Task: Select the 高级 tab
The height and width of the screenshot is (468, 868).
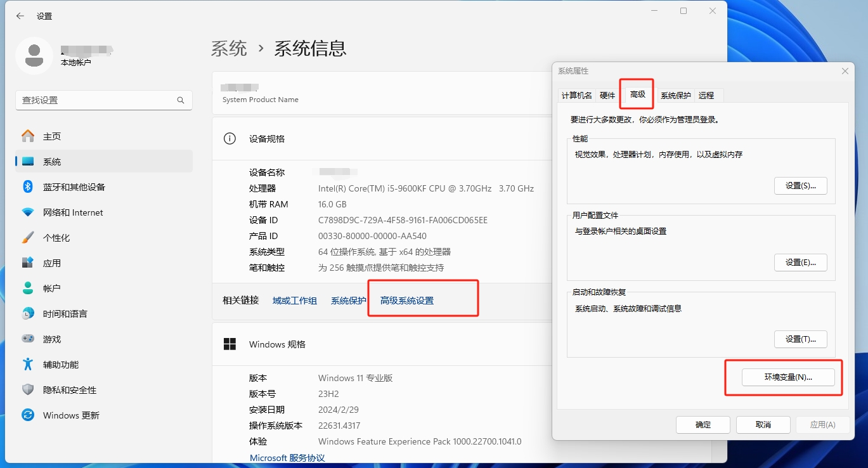Action: (x=637, y=94)
